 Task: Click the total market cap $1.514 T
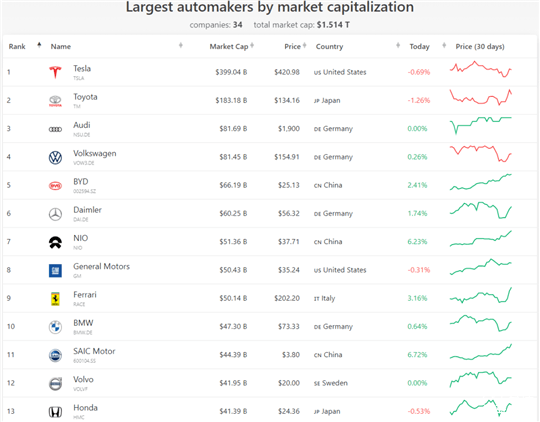pyautogui.click(x=333, y=25)
